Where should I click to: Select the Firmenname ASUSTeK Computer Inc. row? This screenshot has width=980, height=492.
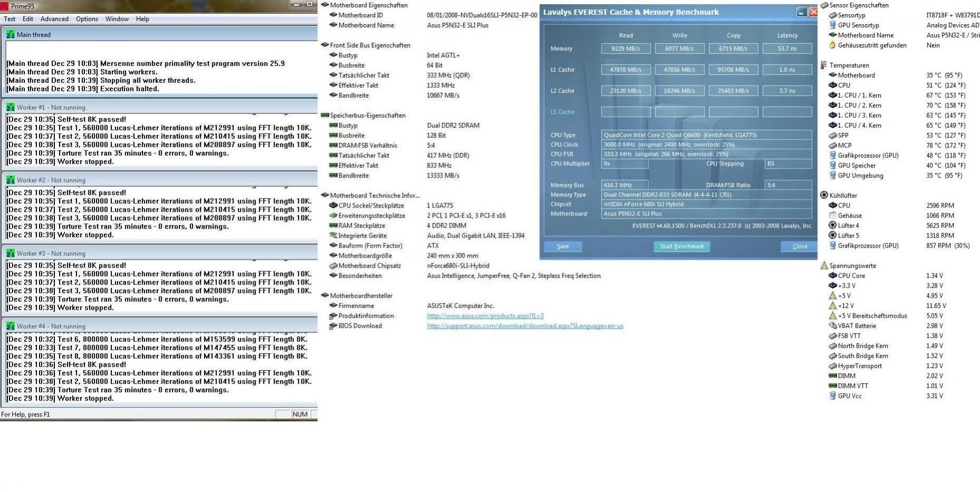[412, 306]
